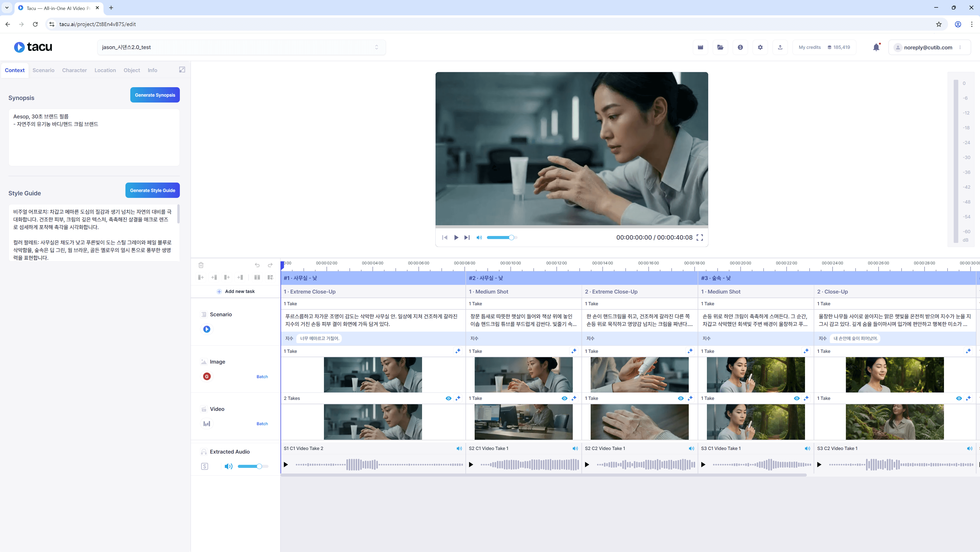Open the project name dropdown jason_시댄스2.0_test
This screenshot has height=552, width=980.
pos(242,47)
